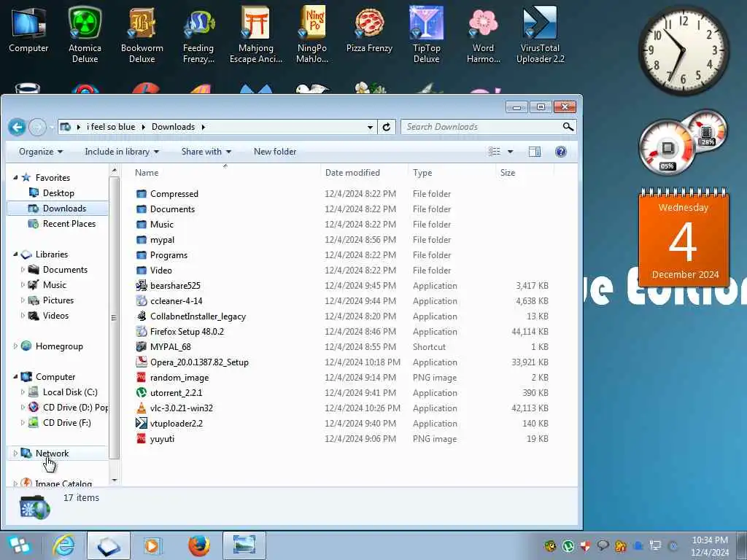Open the Pizza Frenzy desktop icon
Screen dimensions: 747x560
point(369,29)
